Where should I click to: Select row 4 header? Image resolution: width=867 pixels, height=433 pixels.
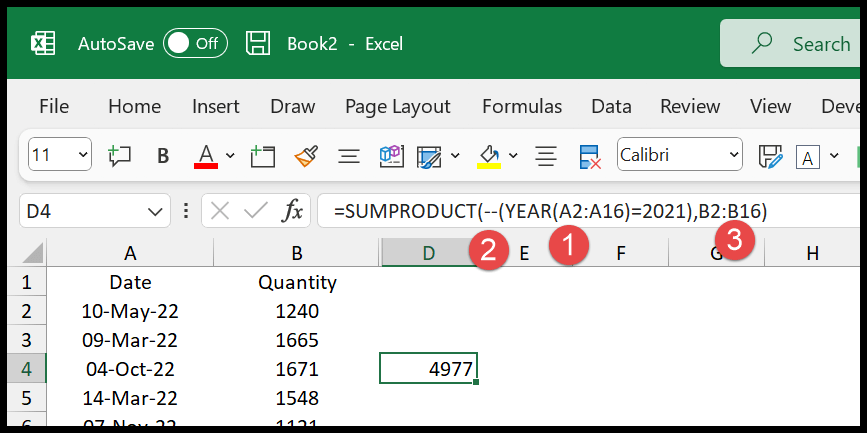27,369
